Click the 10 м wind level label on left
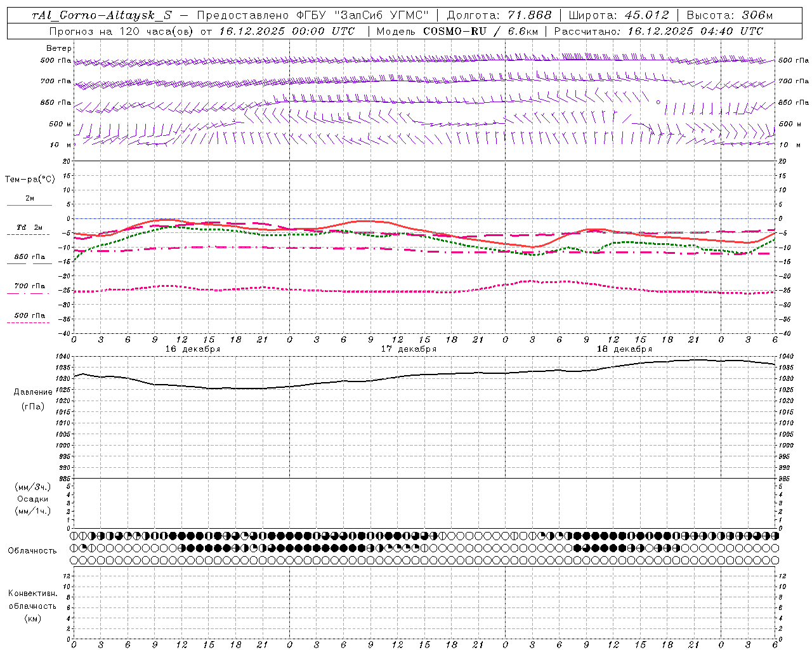The width and height of the screenshot is (812, 650). click(60, 145)
